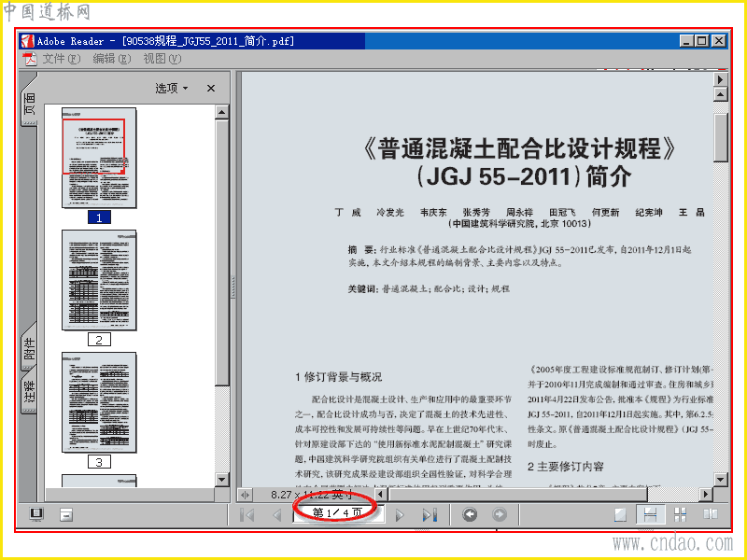The height and width of the screenshot is (560, 747).
Task: Click the page number field 第1/4页
Action: click(338, 512)
